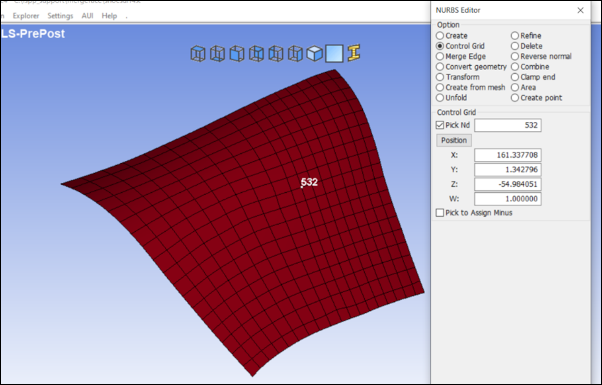The height and width of the screenshot is (385, 602).
Task: Select the Convert geometry option
Action: click(471, 67)
